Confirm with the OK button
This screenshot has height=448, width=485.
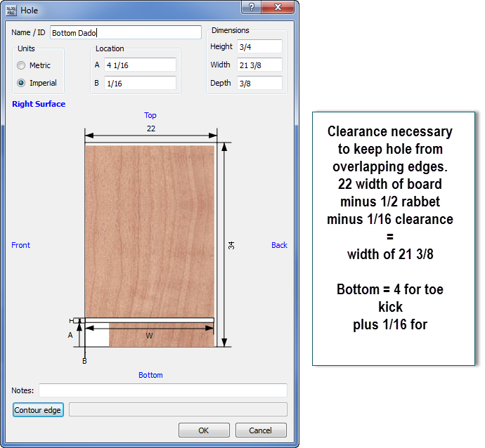tap(204, 430)
